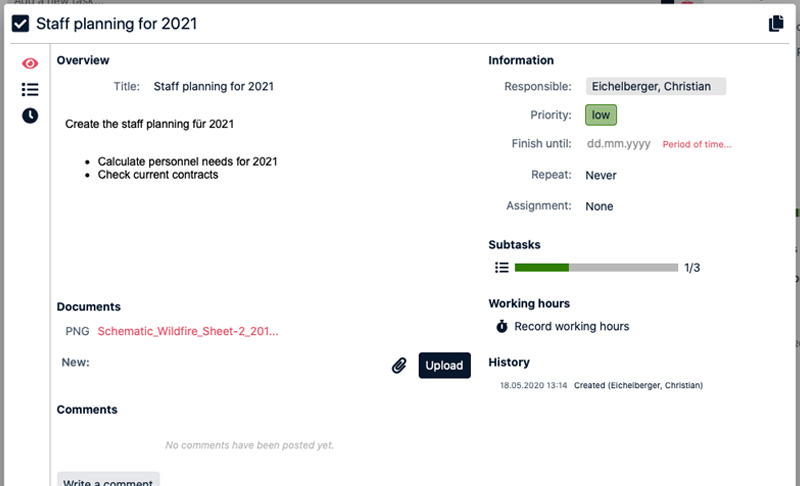Click the Finish until date field

(619, 144)
